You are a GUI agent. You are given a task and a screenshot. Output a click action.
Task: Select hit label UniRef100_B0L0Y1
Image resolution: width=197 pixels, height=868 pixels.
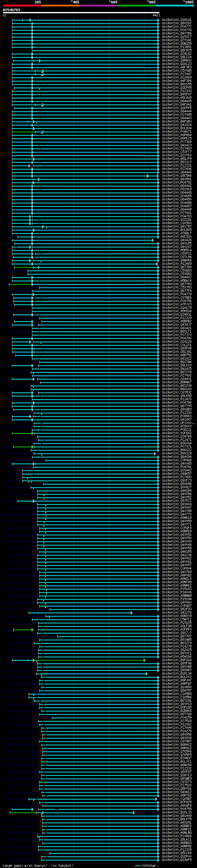177,761
